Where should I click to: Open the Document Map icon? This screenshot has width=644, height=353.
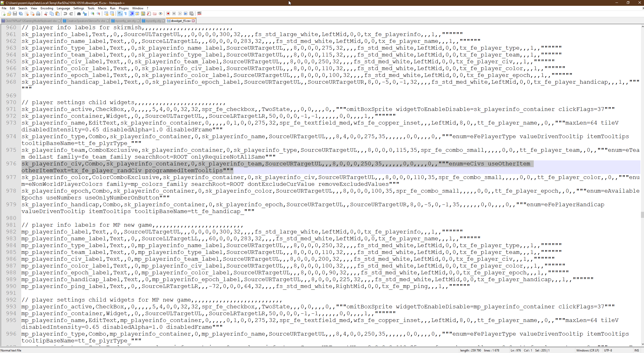pyautogui.click(x=143, y=14)
